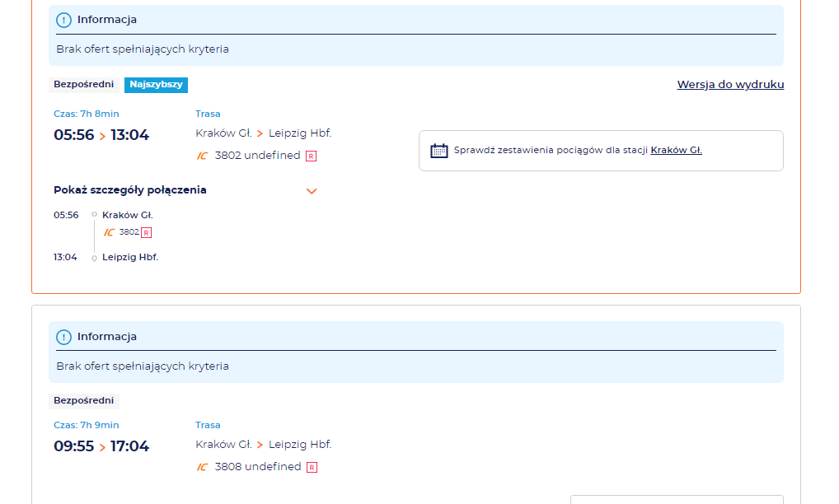Click Czas: 7h 8min duration label
Screen dimensions: 839x504
(x=87, y=114)
